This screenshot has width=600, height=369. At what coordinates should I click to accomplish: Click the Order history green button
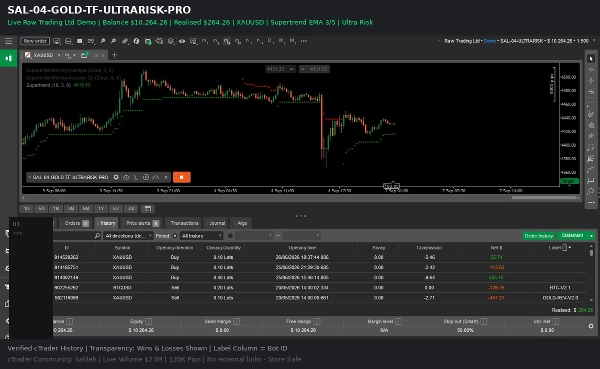pyautogui.click(x=539, y=236)
